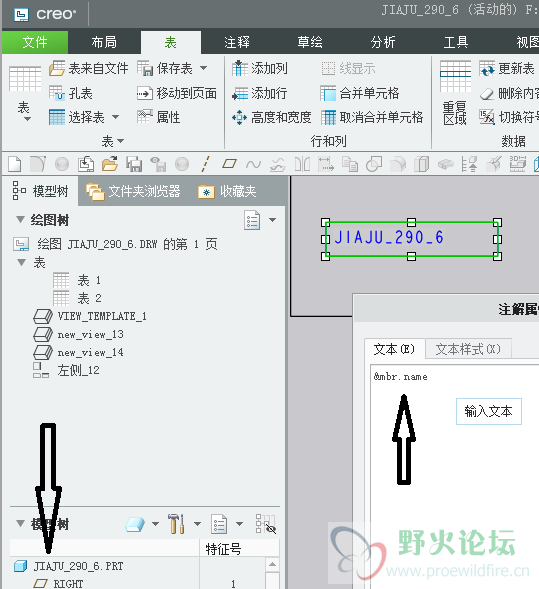Screen dimensions: 539x589
Task: Click the new file icon in quick toolbar
Action: [x=15, y=164]
